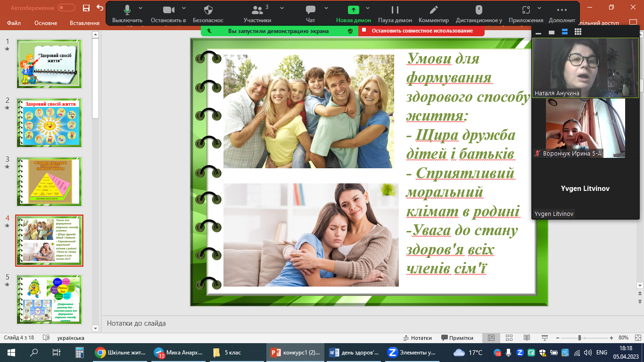This screenshot has width=644, height=362.
Task: Click zoom out minus button
Action: [x=558, y=337]
